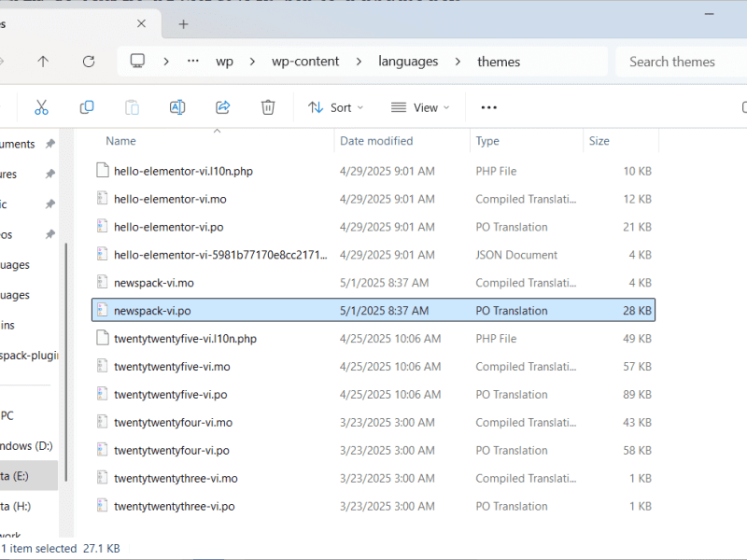The width and height of the screenshot is (747, 560).
Task: Click the Cut scissors icon
Action: (x=41, y=107)
